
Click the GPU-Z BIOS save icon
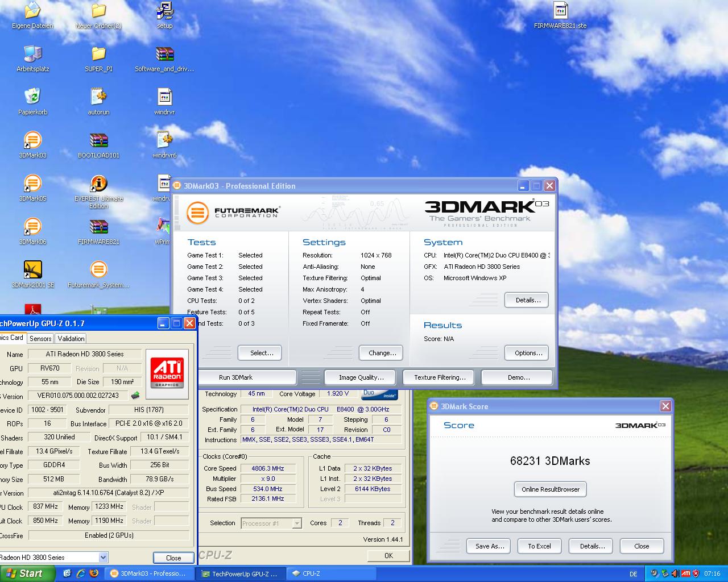coord(135,395)
